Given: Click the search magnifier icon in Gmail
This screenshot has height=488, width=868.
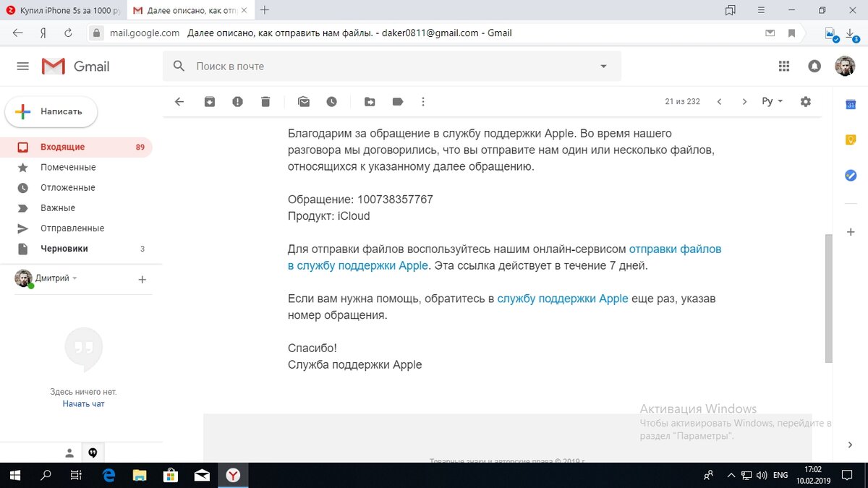Looking at the screenshot, I should click(x=179, y=67).
